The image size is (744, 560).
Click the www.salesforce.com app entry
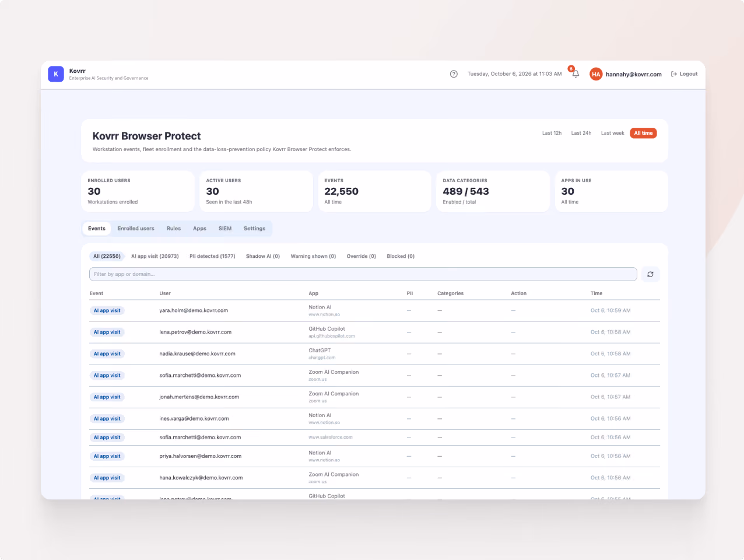pos(331,437)
